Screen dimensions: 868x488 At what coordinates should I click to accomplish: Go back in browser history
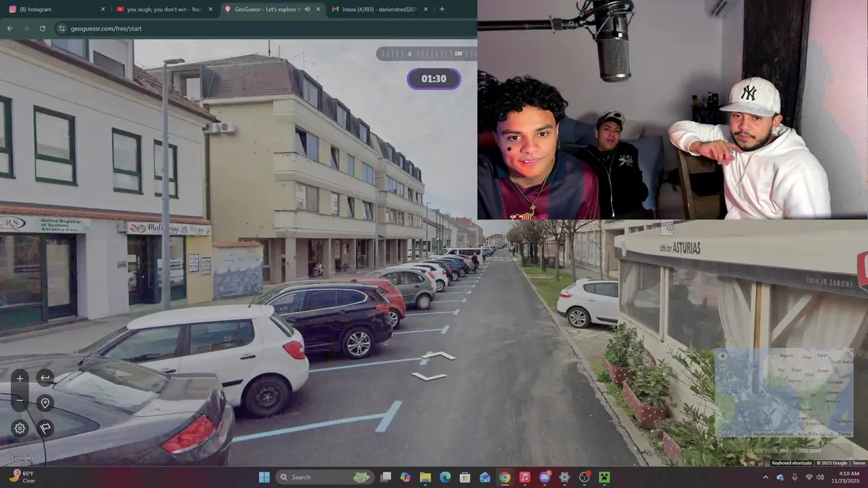point(9,28)
